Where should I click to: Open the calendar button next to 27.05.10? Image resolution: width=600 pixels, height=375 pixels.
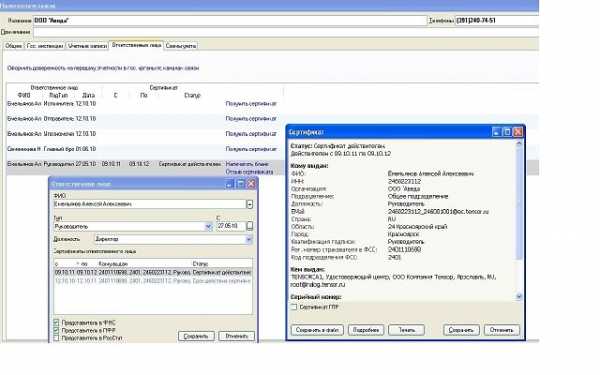point(250,226)
